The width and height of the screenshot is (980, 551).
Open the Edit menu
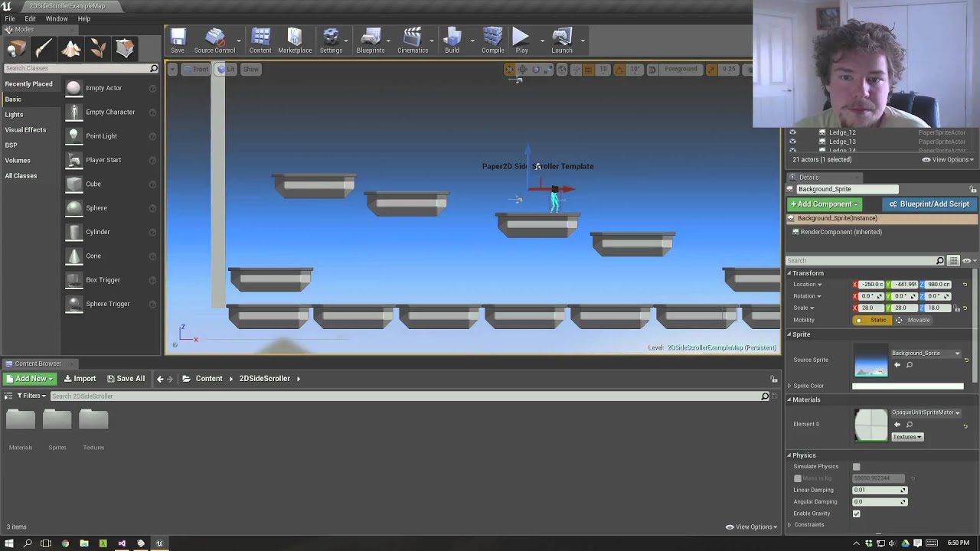pyautogui.click(x=30, y=18)
